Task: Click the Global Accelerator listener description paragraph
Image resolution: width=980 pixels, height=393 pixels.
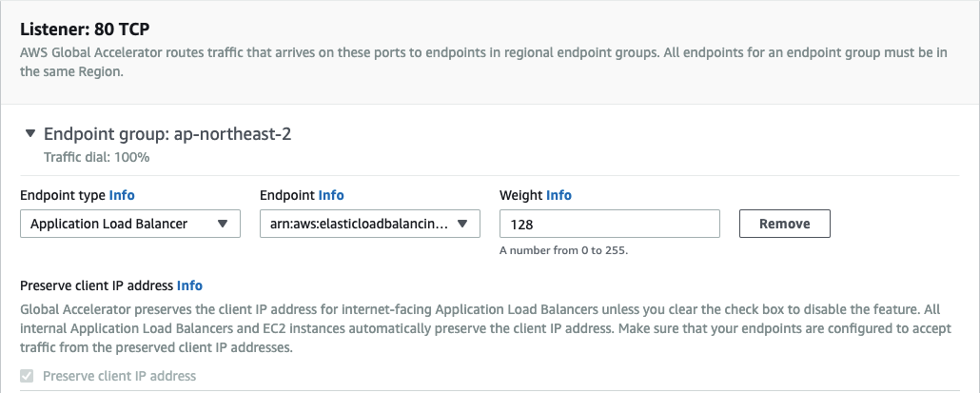Action: click(476, 62)
